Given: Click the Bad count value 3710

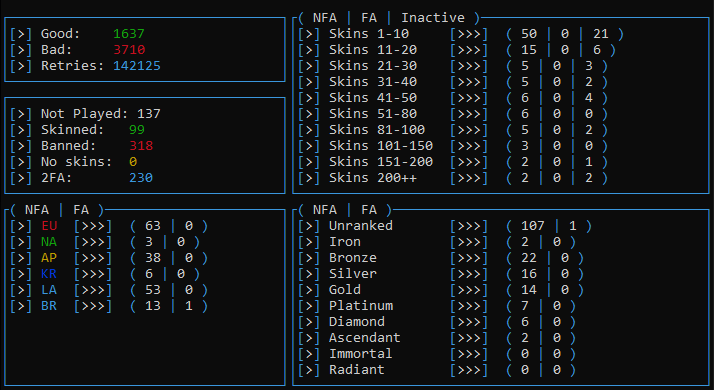Looking at the screenshot, I should pos(129,50).
